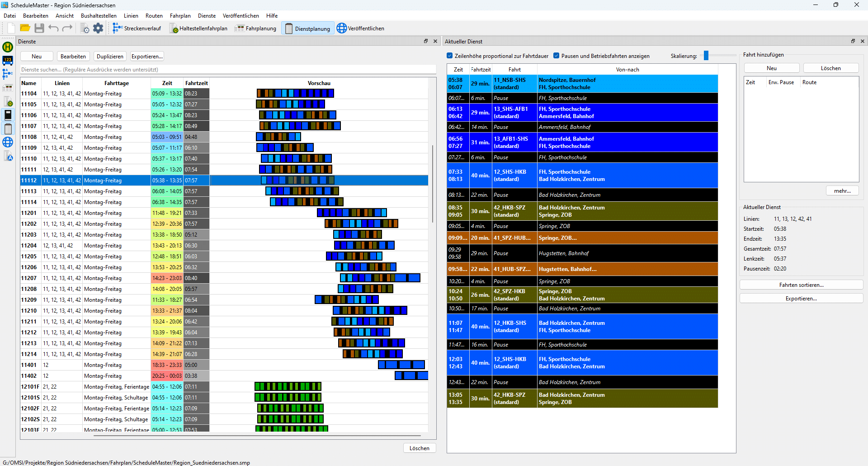
Task: Adjust the Skalierung slider handle
Action: coord(706,56)
